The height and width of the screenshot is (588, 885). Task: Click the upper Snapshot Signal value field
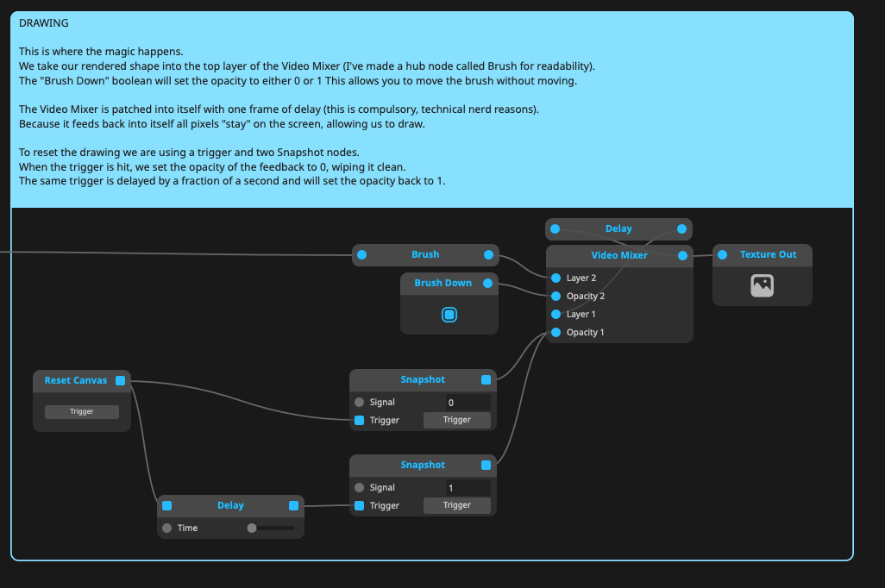[x=468, y=403]
